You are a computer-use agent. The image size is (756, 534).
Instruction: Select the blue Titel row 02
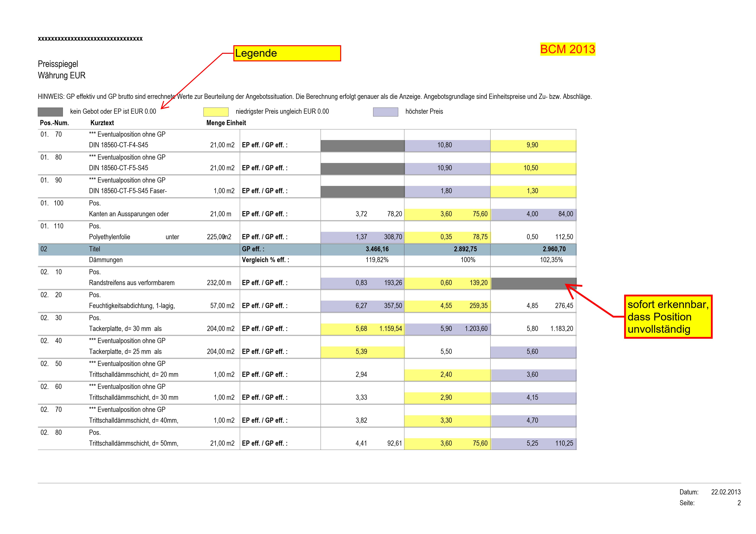pyautogui.click(x=307, y=249)
